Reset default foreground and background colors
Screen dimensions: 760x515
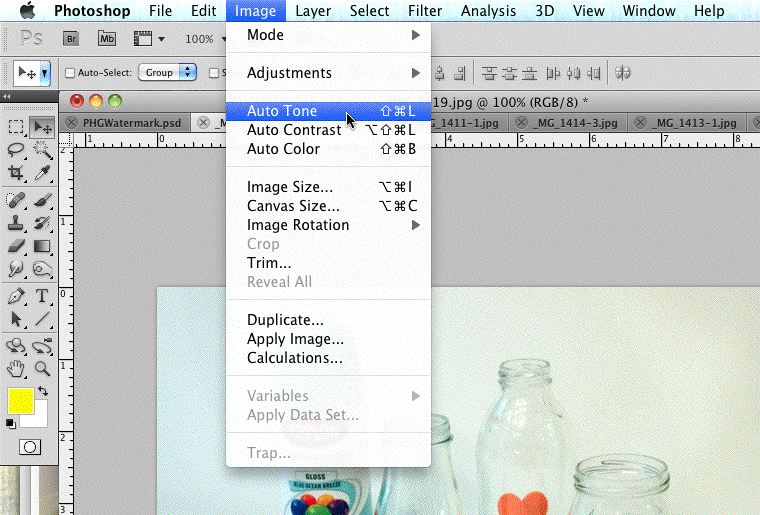point(10,424)
